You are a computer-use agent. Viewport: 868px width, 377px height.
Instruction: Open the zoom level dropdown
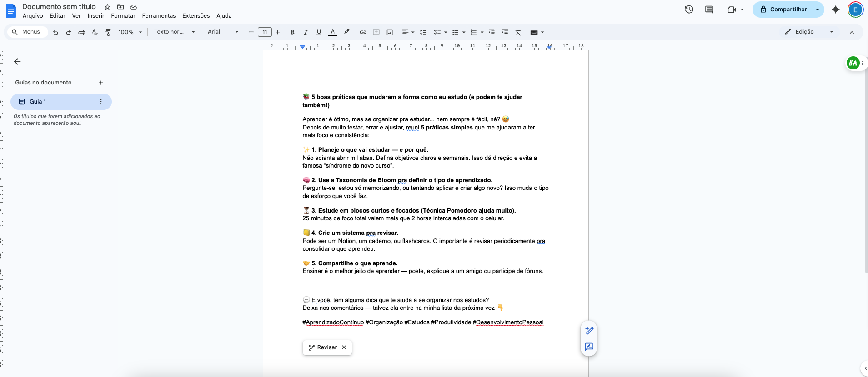[x=130, y=32]
